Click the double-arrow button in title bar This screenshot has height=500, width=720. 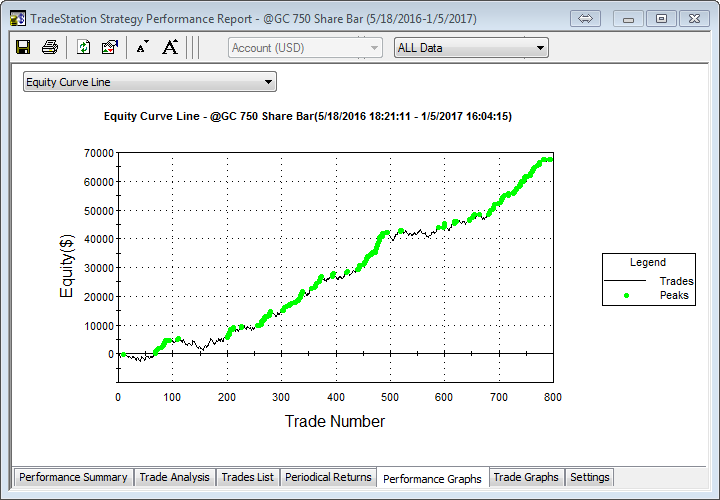[x=587, y=18]
